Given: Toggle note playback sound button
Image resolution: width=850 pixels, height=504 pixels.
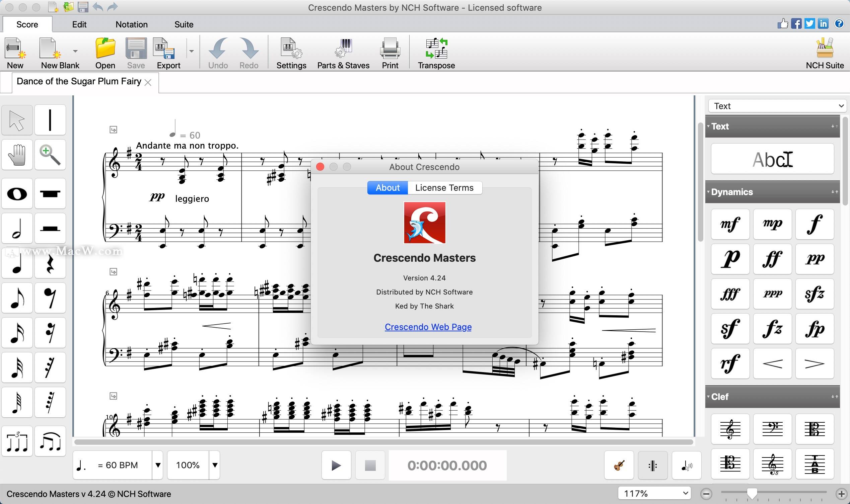Looking at the screenshot, I should (x=687, y=465).
